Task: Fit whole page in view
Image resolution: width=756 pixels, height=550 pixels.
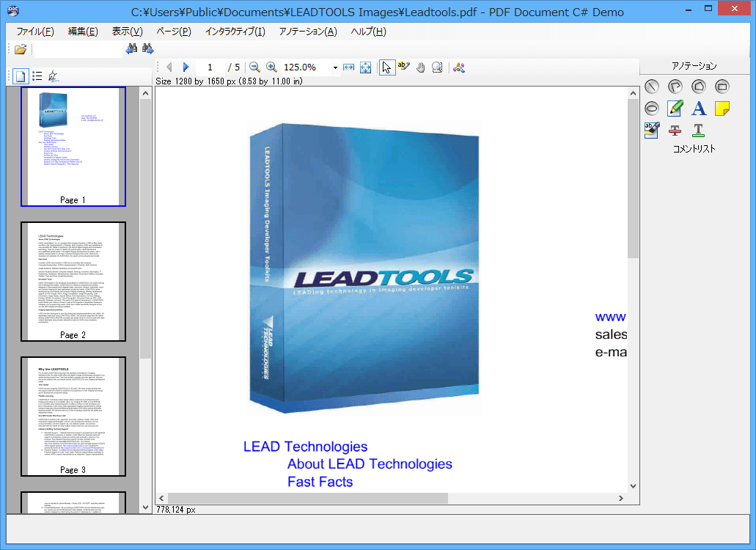Action: 366,67
